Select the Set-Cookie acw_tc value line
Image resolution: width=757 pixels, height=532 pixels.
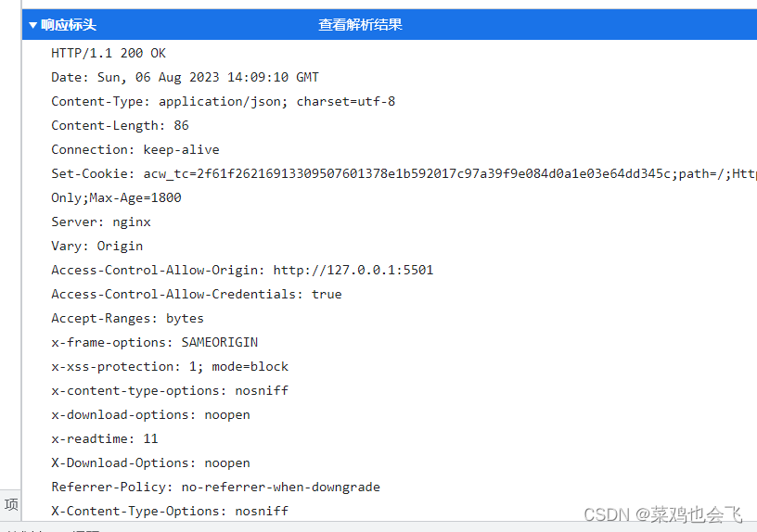pyautogui.click(x=404, y=173)
